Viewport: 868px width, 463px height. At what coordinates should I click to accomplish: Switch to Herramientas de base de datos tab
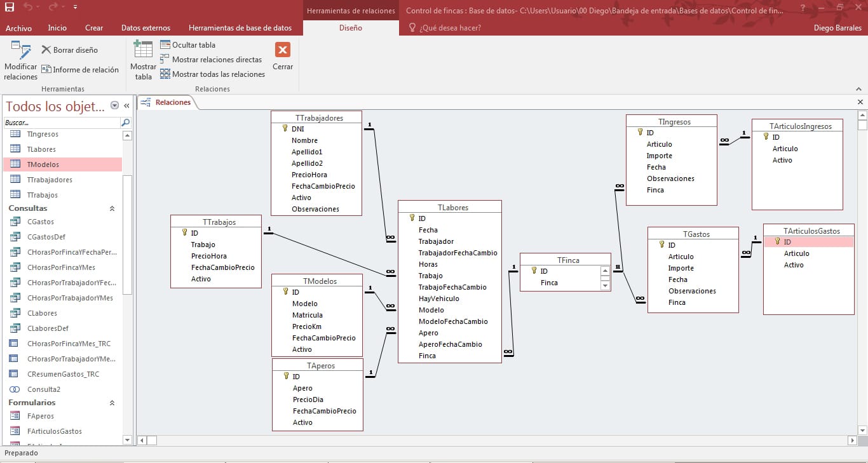point(240,28)
